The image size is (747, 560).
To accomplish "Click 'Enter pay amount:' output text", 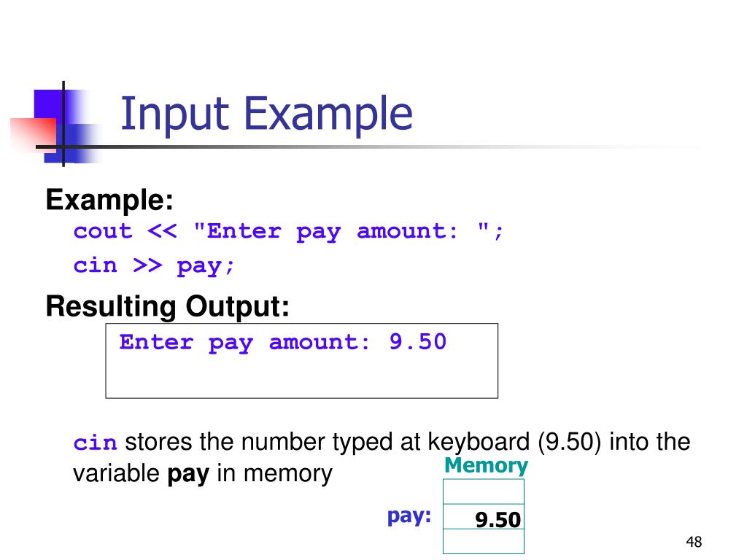I will pos(244,343).
